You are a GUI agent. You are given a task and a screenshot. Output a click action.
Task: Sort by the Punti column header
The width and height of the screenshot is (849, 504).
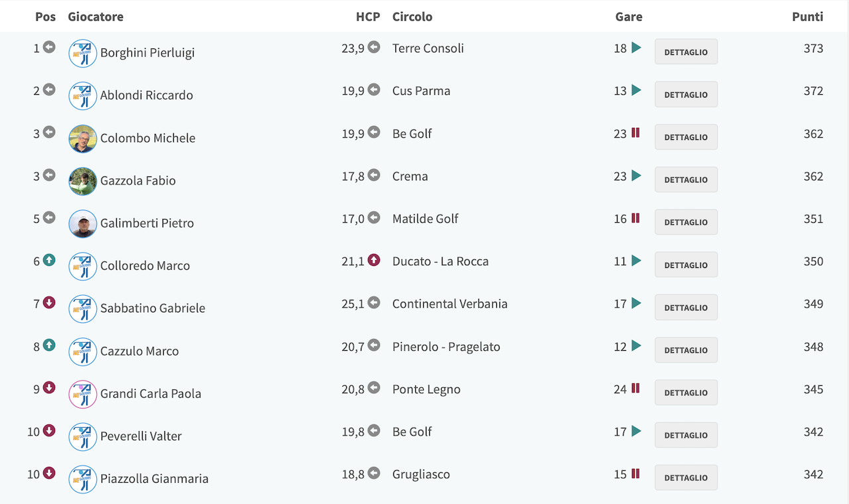coord(807,17)
